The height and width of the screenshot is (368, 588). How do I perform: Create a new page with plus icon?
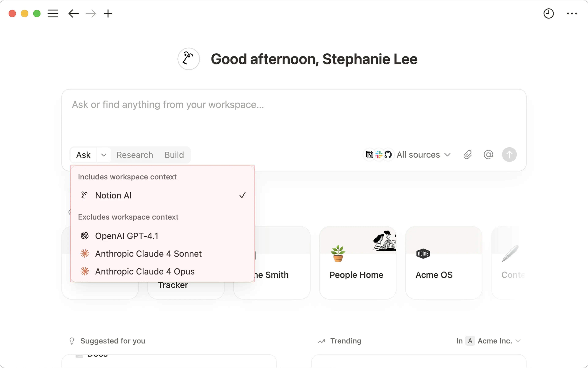tap(108, 14)
